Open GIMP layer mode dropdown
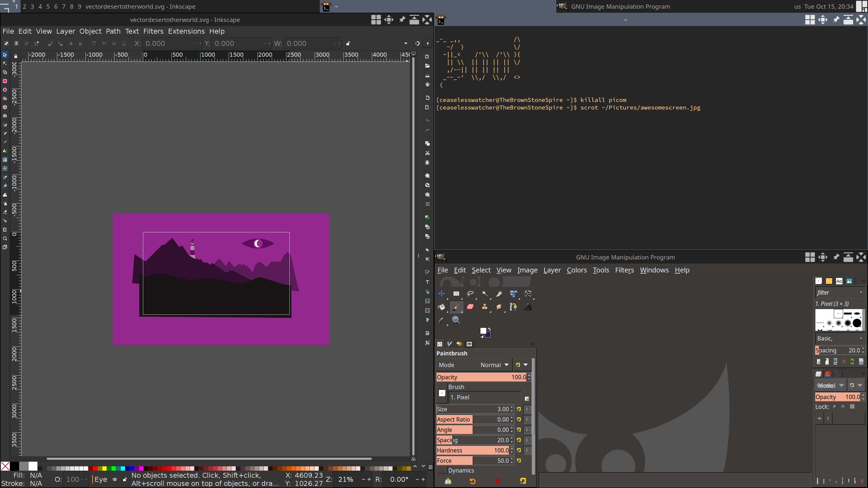The image size is (868, 488). (830, 385)
